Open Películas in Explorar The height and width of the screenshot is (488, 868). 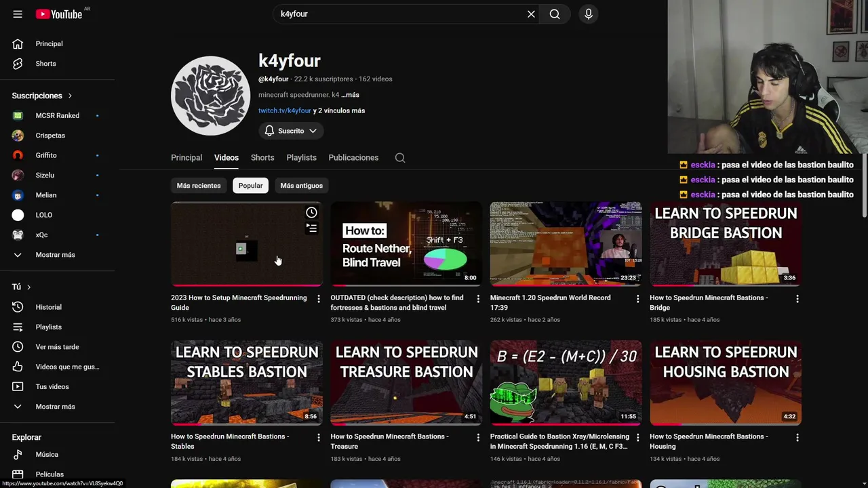58,474
